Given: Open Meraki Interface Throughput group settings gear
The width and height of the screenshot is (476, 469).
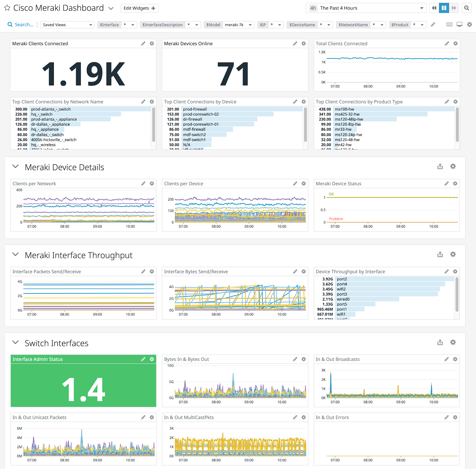Looking at the screenshot, I should point(453,254).
